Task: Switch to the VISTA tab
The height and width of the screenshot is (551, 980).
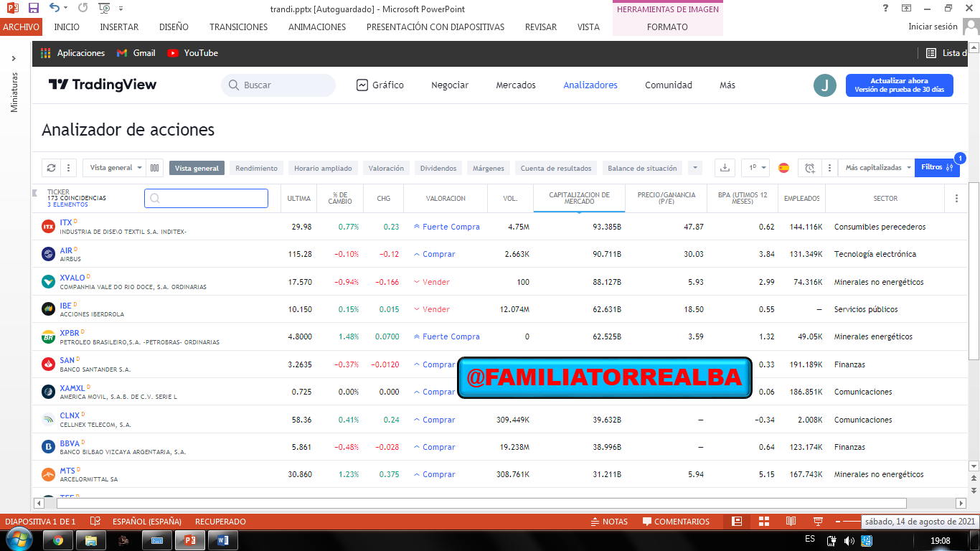Action: click(588, 27)
